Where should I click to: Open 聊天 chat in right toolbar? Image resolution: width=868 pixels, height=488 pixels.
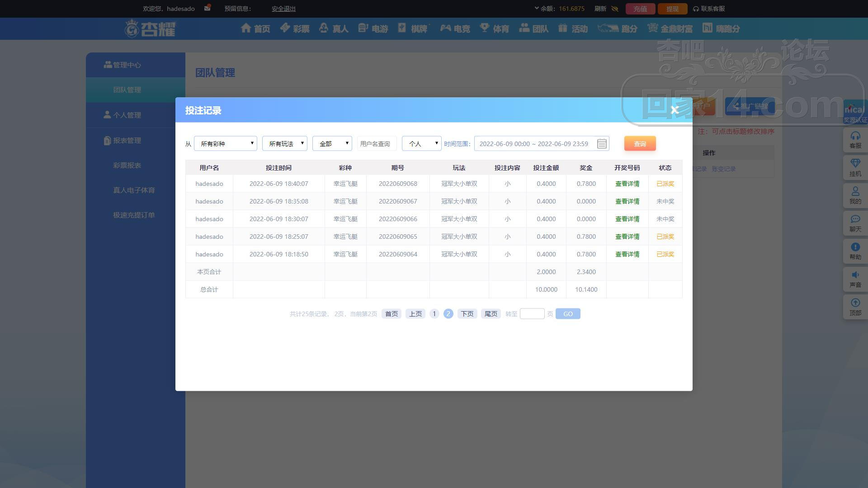(x=855, y=223)
